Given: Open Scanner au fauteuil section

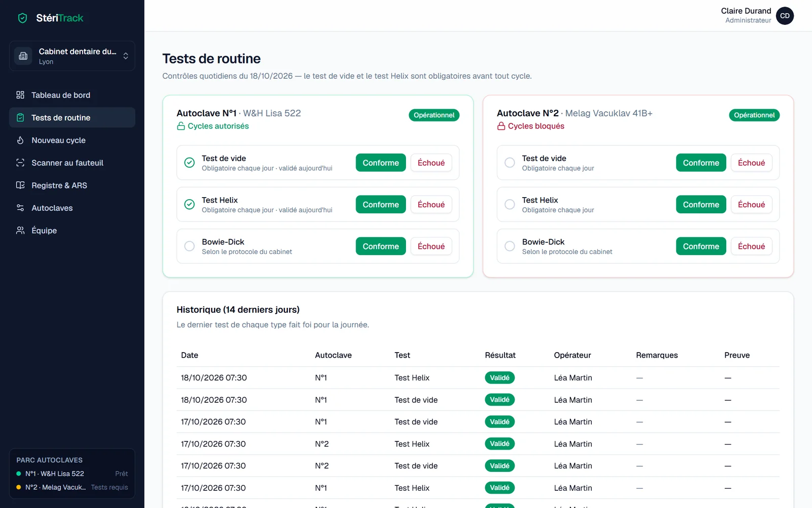Looking at the screenshot, I should (x=72, y=163).
